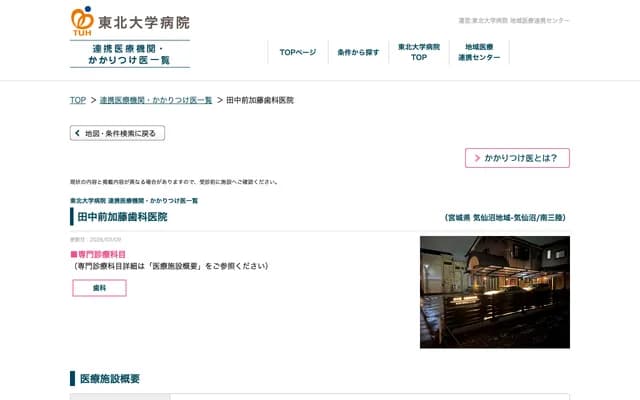Screen dimensions: 640x400
Task: Click the clinic exterior night photo
Action: [494, 292]
